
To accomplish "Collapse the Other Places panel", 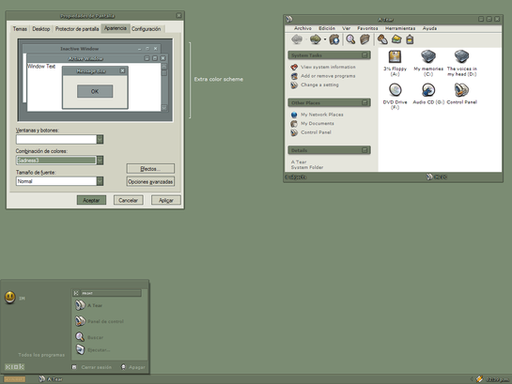I will pyautogui.click(x=365, y=102).
